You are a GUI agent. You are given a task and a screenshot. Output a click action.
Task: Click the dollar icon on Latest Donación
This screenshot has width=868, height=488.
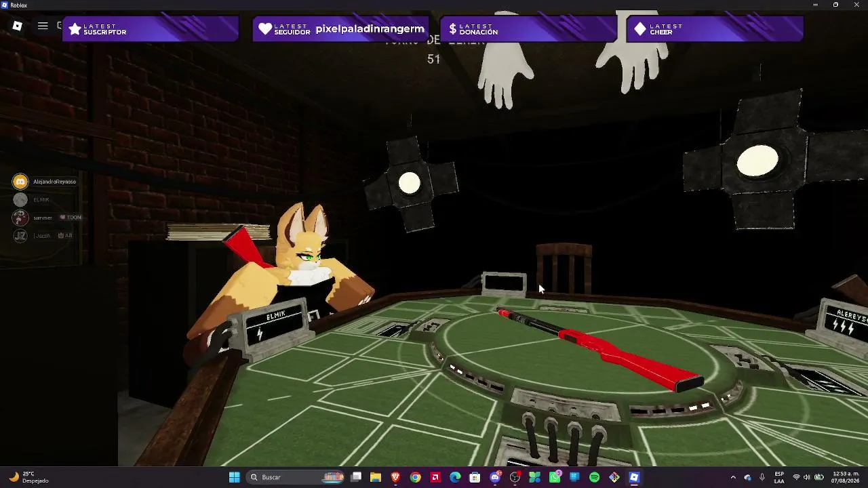coord(452,29)
